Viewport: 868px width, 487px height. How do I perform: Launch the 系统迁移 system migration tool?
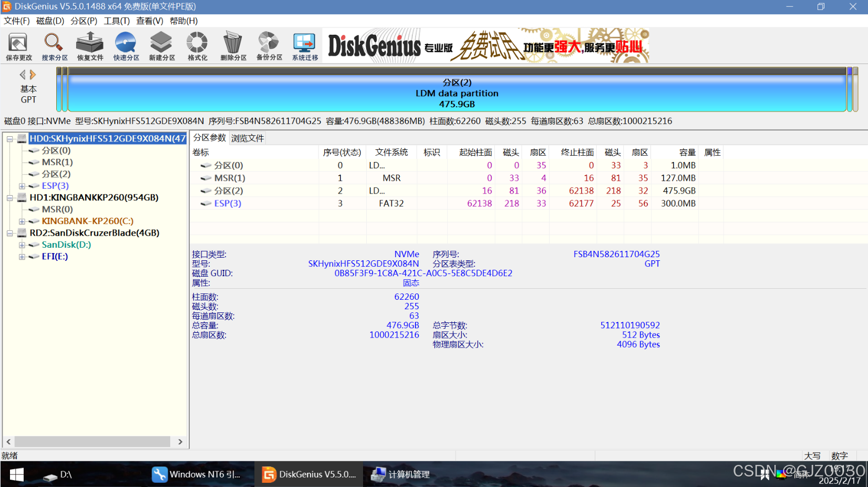pos(305,46)
